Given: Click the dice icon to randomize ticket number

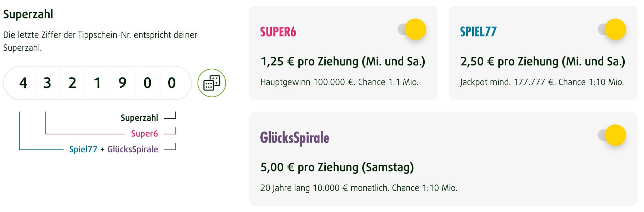Looking at the screenshot, I should pos(212,83).
